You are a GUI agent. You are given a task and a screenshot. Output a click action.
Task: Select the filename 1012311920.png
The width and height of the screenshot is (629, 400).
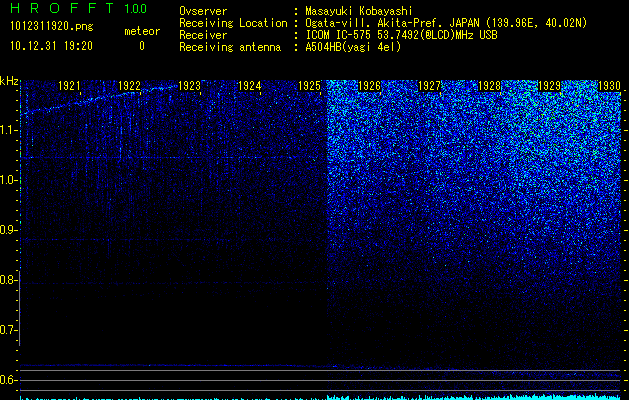click(x=52, y=27)
